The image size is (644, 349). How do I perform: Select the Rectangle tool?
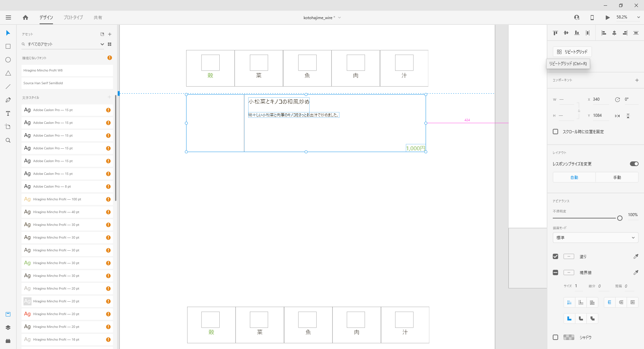tap(8, 46)
